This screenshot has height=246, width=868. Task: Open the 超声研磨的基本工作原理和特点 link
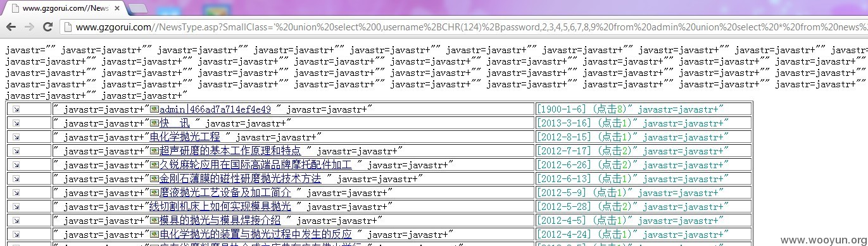230,151
